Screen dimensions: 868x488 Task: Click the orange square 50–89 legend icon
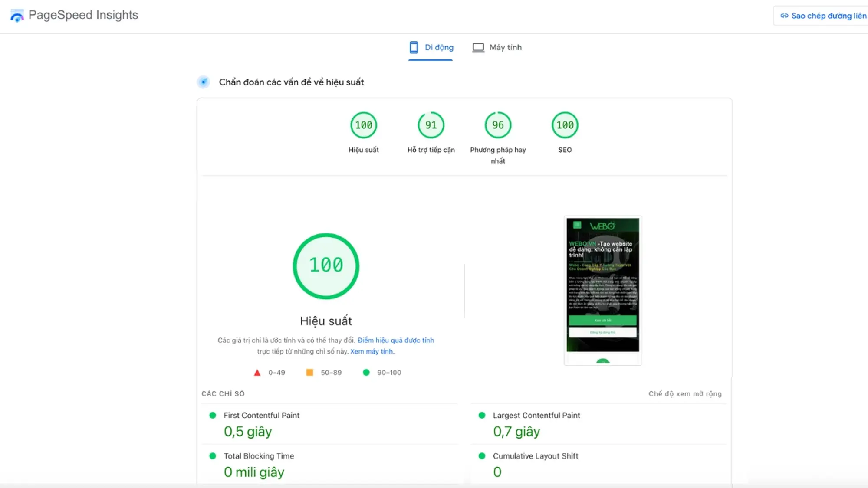click(309, 373)
